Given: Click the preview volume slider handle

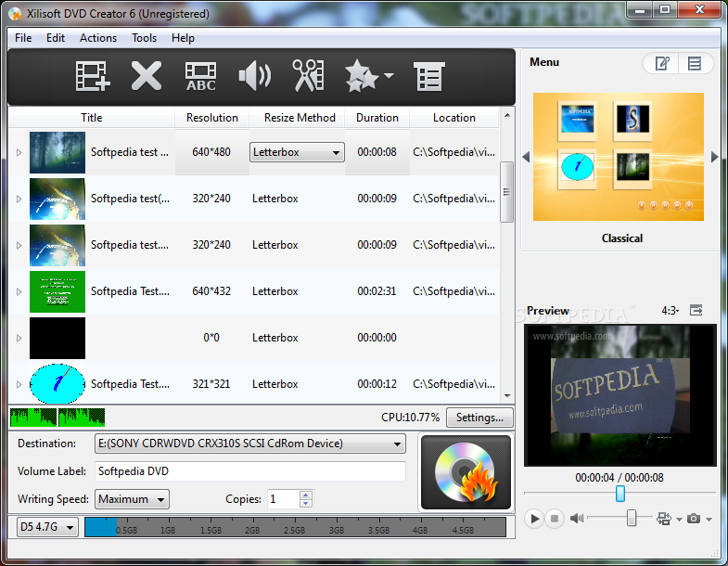Looking at the screenshot, I should [632, 518].
